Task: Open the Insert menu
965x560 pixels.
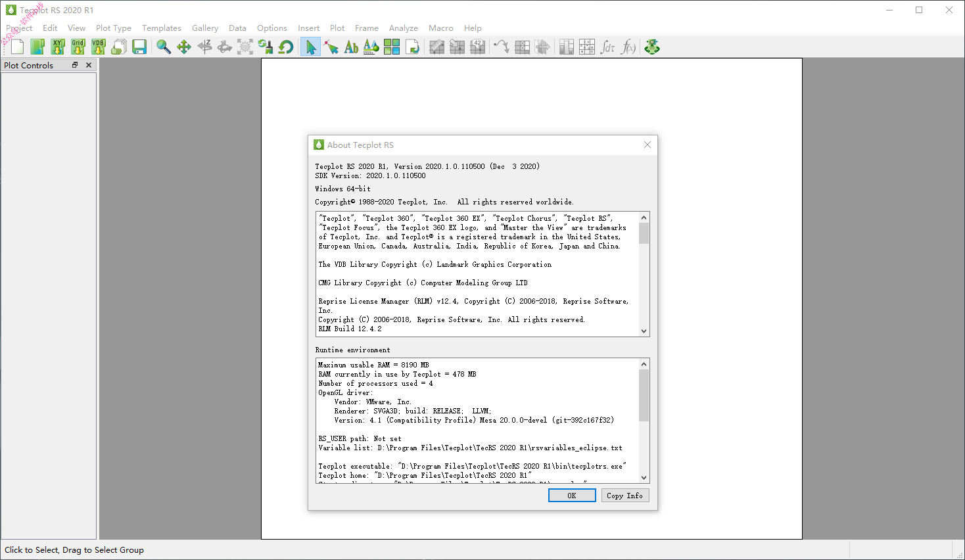Action: tap(308, 28)
